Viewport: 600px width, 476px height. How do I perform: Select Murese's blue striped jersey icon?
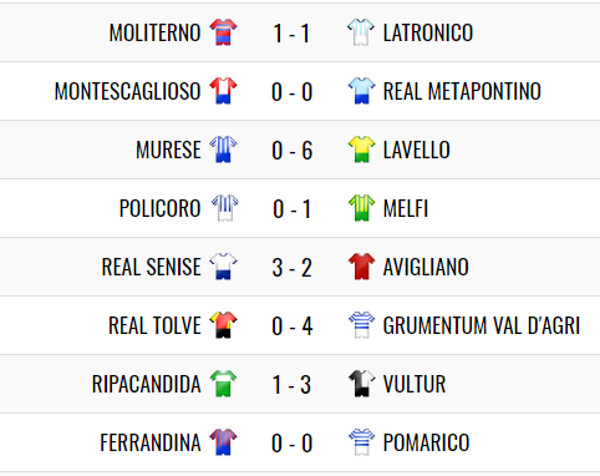tap(223, 149)
